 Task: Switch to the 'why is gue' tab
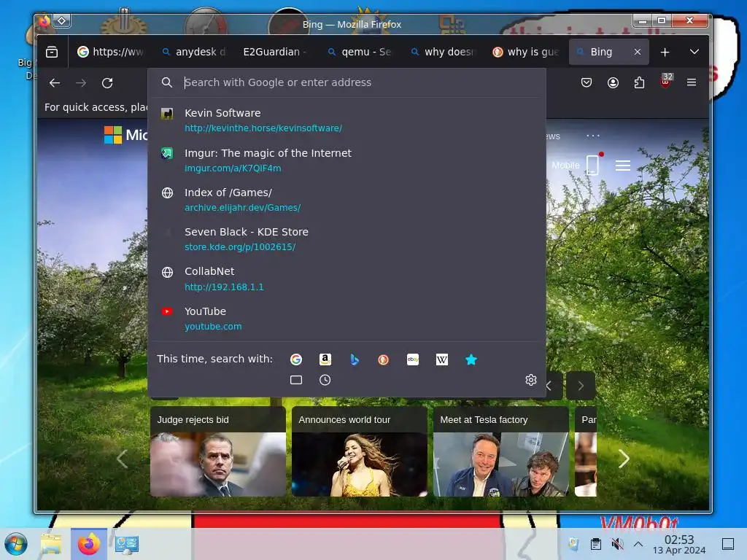tap(525, 52)
